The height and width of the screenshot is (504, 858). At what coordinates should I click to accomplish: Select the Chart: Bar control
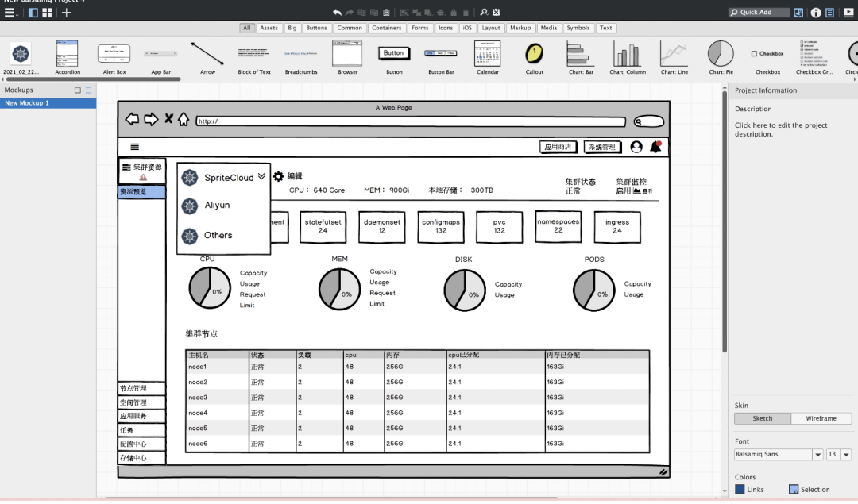click(581, 57)
